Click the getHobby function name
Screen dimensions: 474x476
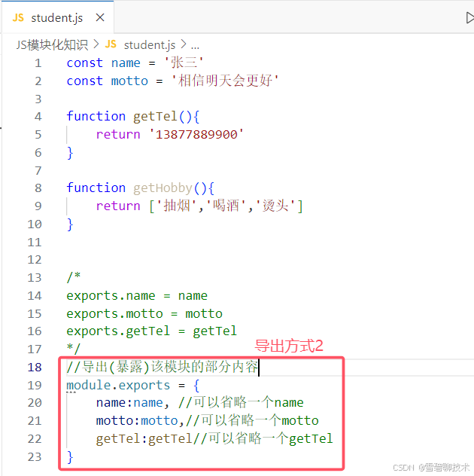[163, 188]
